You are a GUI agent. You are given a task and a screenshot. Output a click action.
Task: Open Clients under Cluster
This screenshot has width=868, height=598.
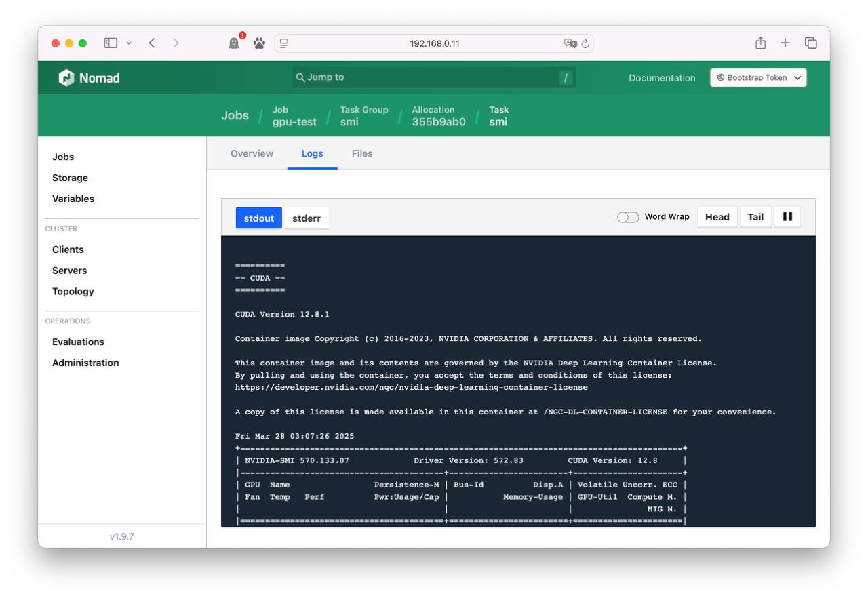tap(68, 250)
